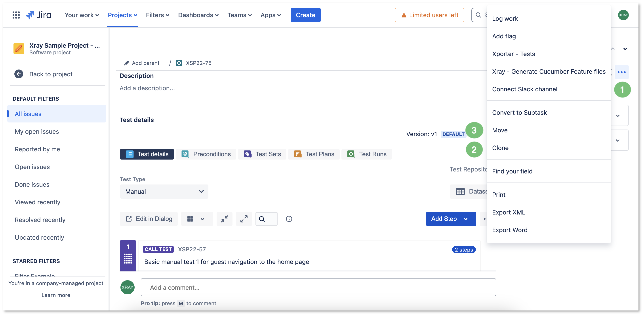Select Export XML
Image resolution: width=644 pixels, height=316 pixels.
click(549, 213)
